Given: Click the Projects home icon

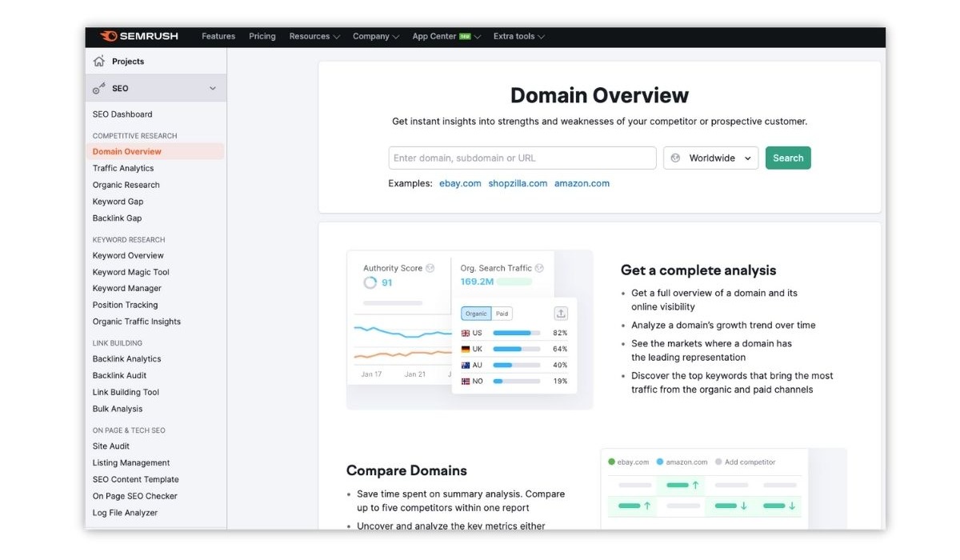Looking at the screenshot, I should click(99, 61).
